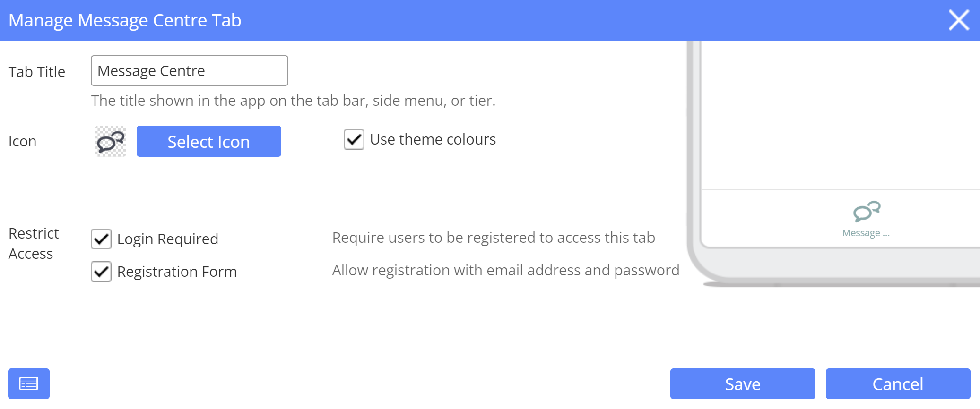This screenshot has width=980, height=409.
Task: Cancel the tab changes
Action: pyautogui.click(x=897, y=383)
